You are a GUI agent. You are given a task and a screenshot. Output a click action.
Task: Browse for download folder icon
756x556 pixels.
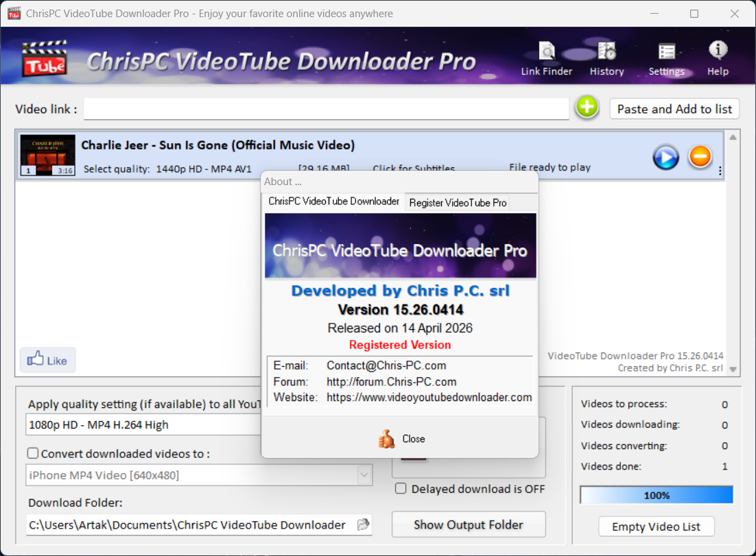[x=363, y=524]
